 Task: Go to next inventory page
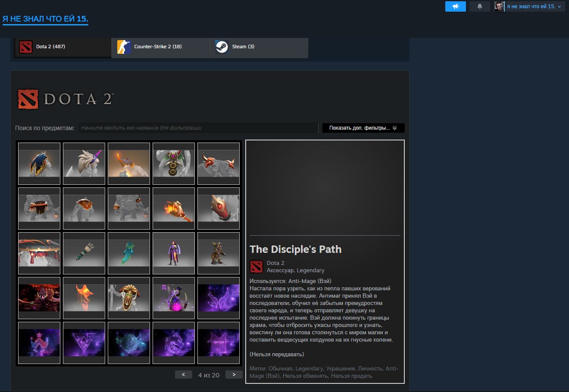(x=234, y=375)
